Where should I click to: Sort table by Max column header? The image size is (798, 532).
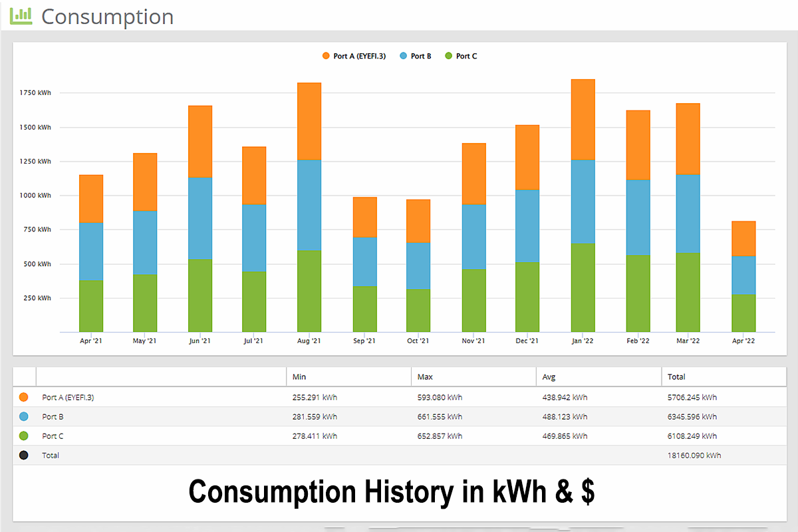click(x=425, y=377)
